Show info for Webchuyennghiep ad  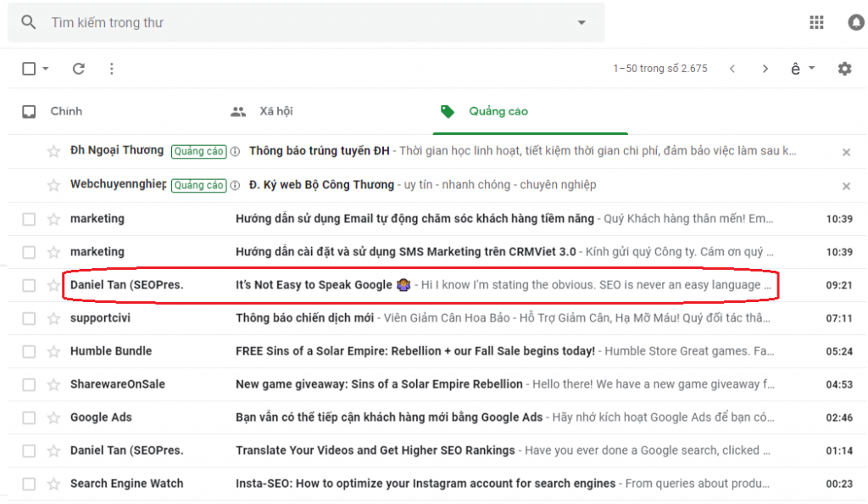click(x=236, y=185)
